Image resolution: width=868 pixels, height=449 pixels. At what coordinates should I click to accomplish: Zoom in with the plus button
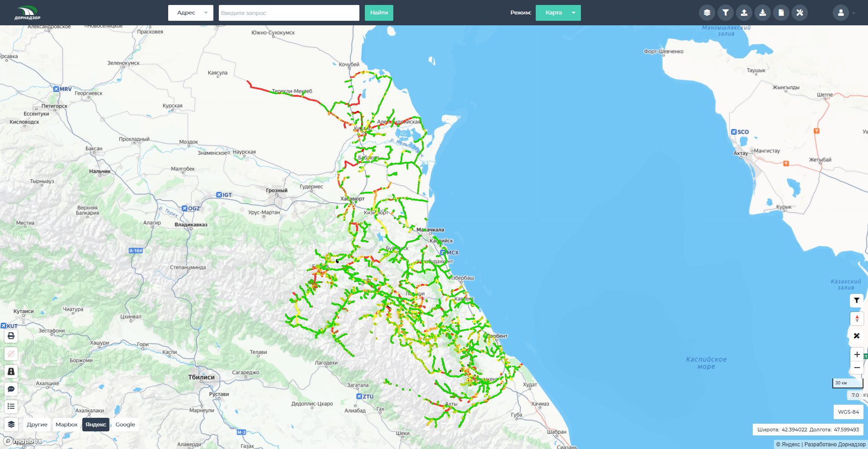coord(857,354)
